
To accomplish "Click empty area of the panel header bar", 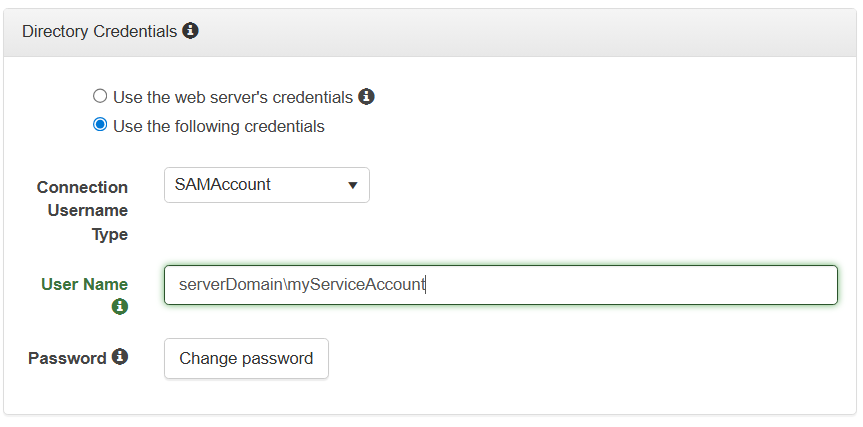I will click(520, 31).
